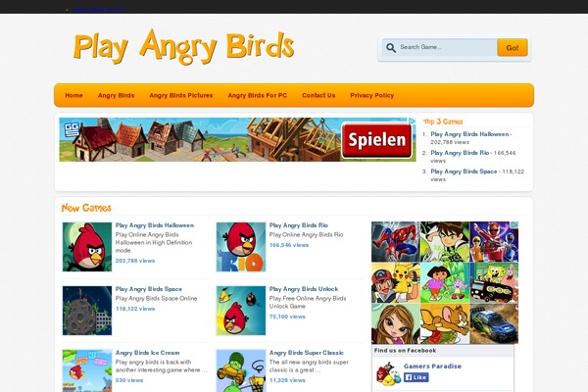Open Angry Birds Pictures menu item
The width and height of the screenshot is (588, 392).
click(180, 95)
